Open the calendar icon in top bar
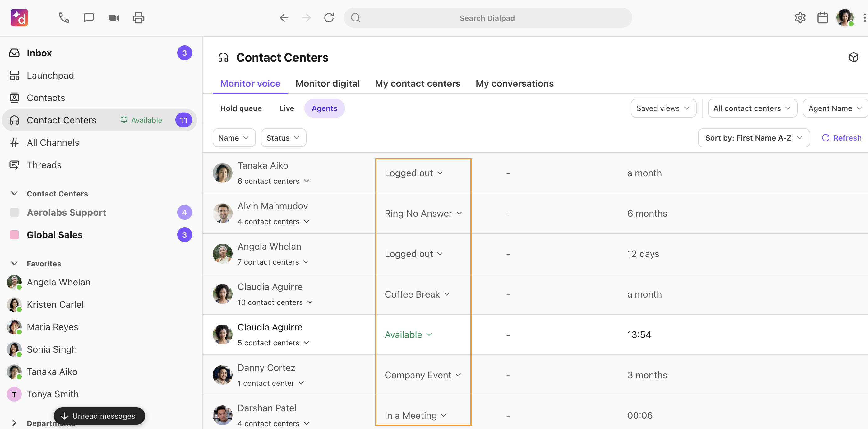Viewport: 868px width, 429px height. click(x=823, y=18)
